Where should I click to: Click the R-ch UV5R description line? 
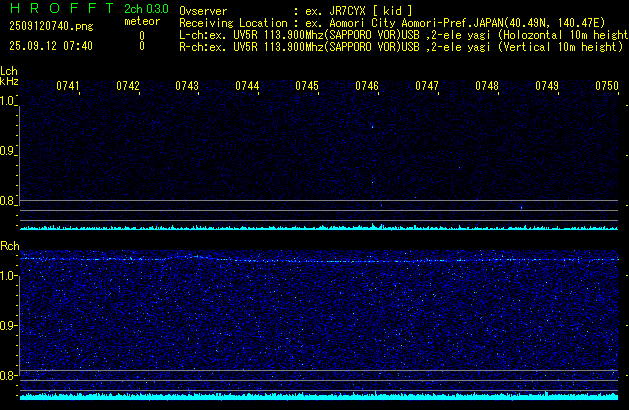click(x=401, y=47)
